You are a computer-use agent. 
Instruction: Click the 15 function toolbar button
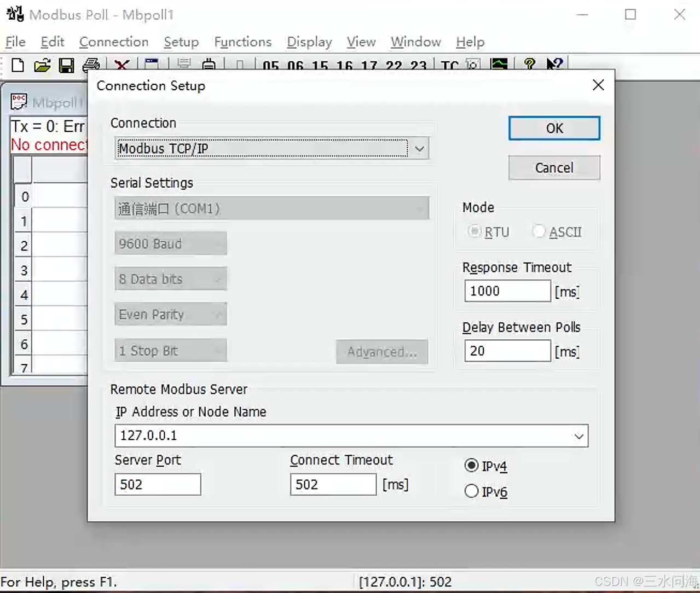pos(320,66)
